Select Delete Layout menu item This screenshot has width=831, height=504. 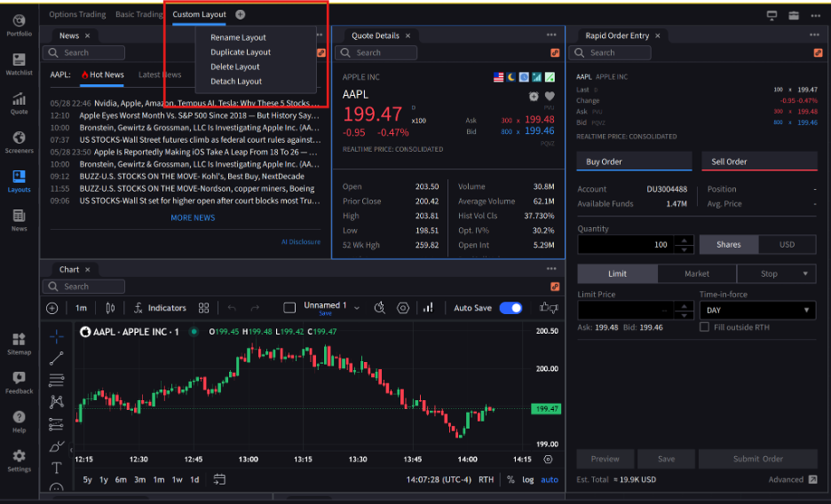[234, 67]
